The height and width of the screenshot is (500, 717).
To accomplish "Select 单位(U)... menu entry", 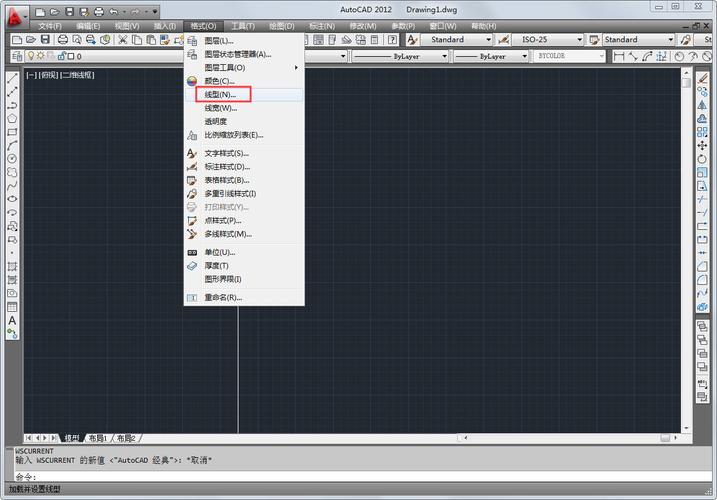I will pos(244,252).
